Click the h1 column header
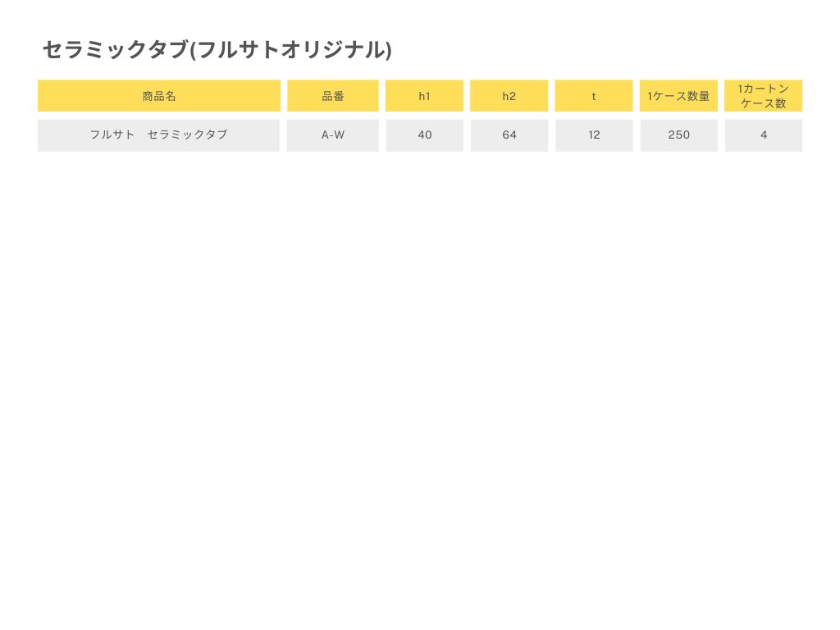 coord(424,96)
